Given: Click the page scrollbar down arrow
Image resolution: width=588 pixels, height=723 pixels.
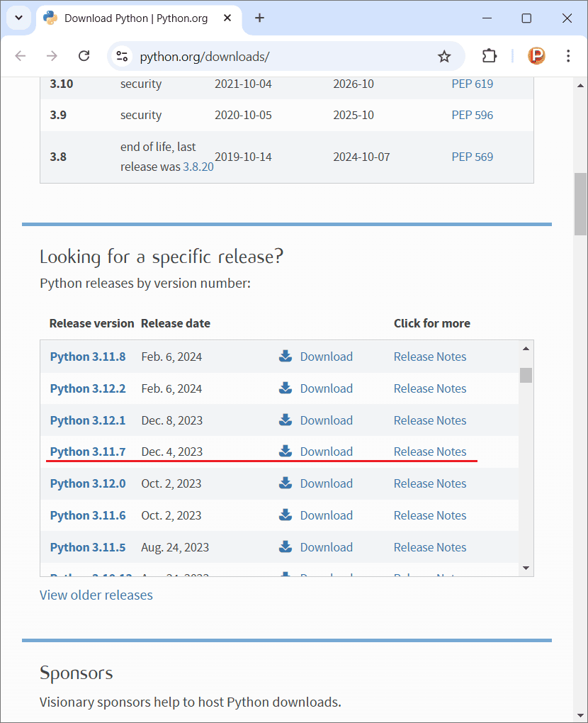Looking at the screenshot, I should click(x=581, y=716).
